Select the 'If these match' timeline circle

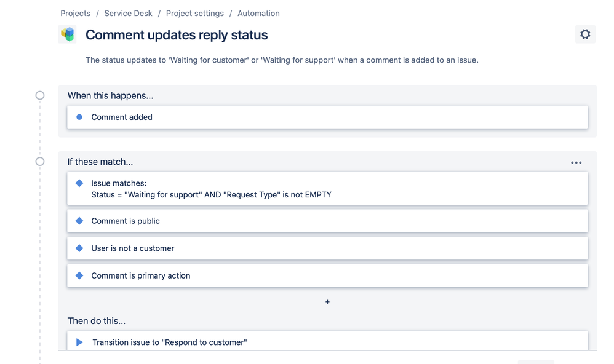40,161
